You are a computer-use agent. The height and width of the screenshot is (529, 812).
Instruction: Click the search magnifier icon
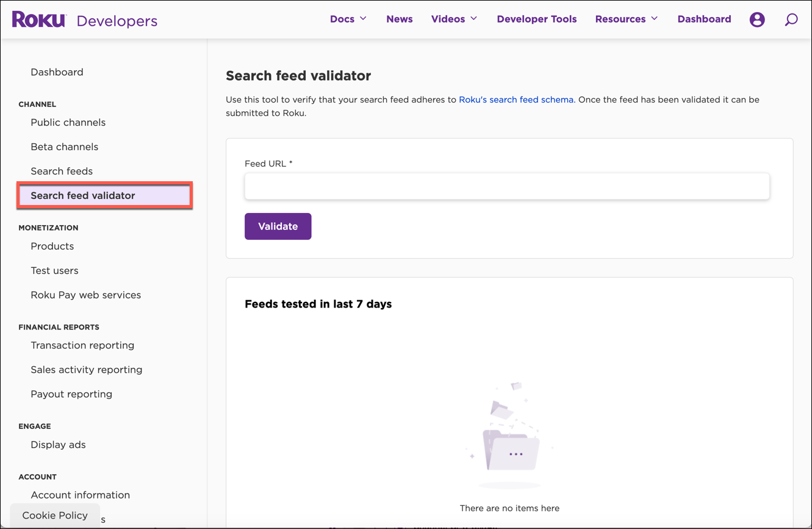(791, 20)
